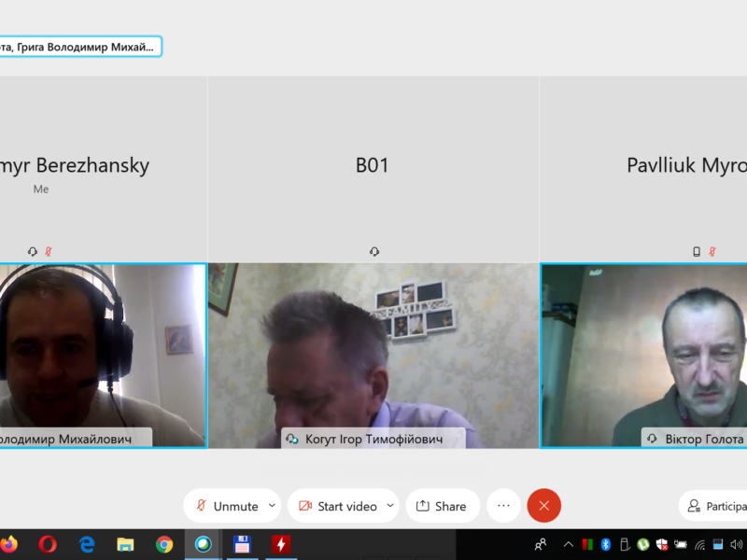The height and width of the screenshot is (560, 747).
Task: Launch Opera browser from taskbar
Action: pos(48,544)
